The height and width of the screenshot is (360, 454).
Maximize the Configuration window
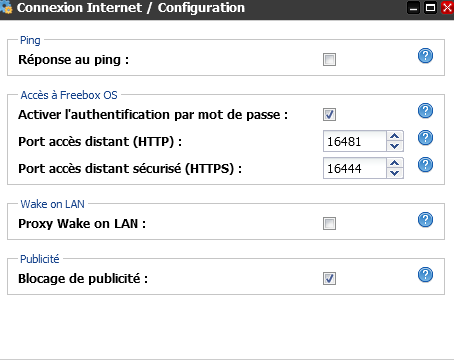[x=430, y=8]
